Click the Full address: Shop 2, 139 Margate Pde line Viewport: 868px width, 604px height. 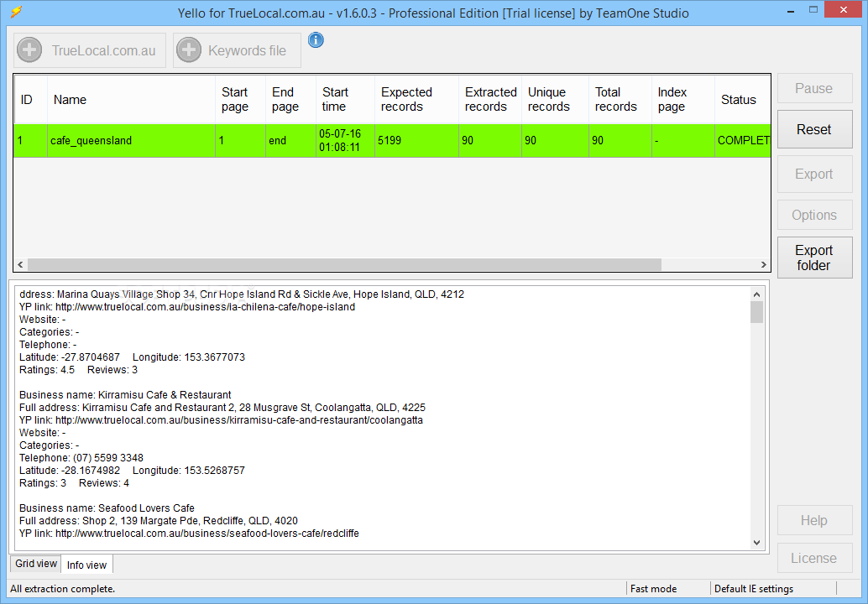click(159, 521)
